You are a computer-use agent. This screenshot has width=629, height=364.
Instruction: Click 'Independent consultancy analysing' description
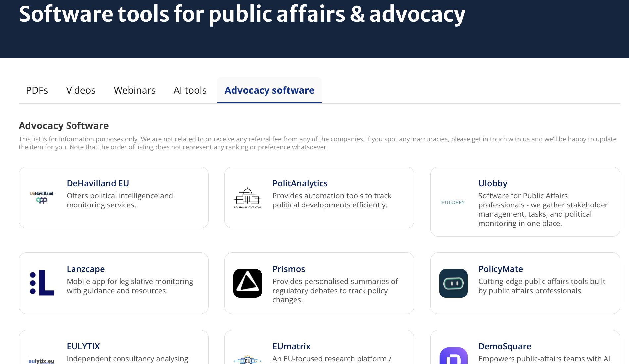tap(127, 359)
